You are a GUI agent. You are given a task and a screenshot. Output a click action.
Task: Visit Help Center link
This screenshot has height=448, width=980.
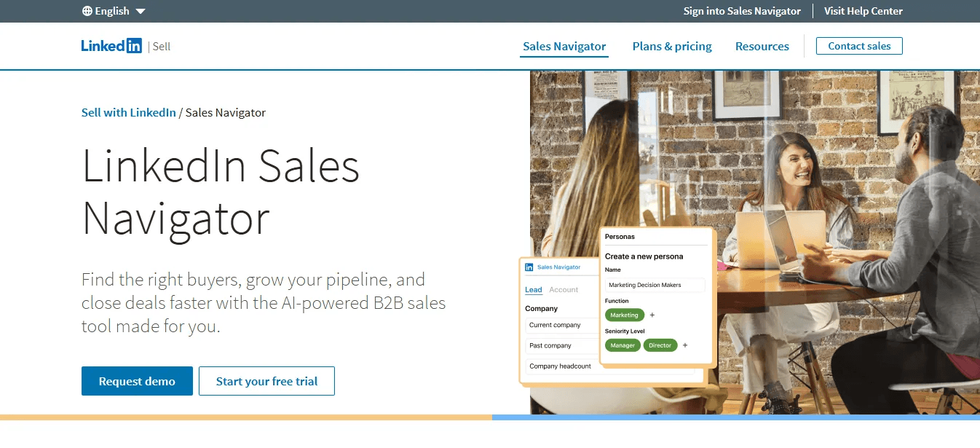tap(863, 11)
